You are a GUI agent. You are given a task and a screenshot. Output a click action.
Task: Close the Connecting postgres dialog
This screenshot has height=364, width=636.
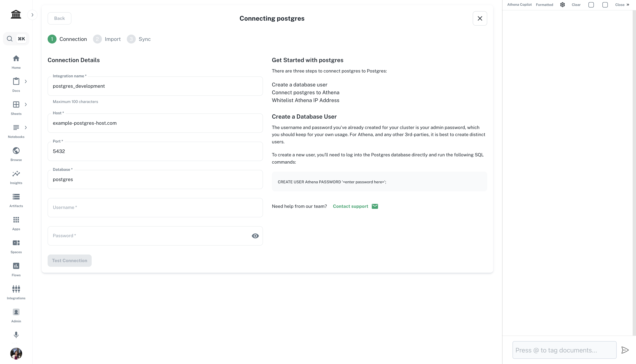pos(480,18)
